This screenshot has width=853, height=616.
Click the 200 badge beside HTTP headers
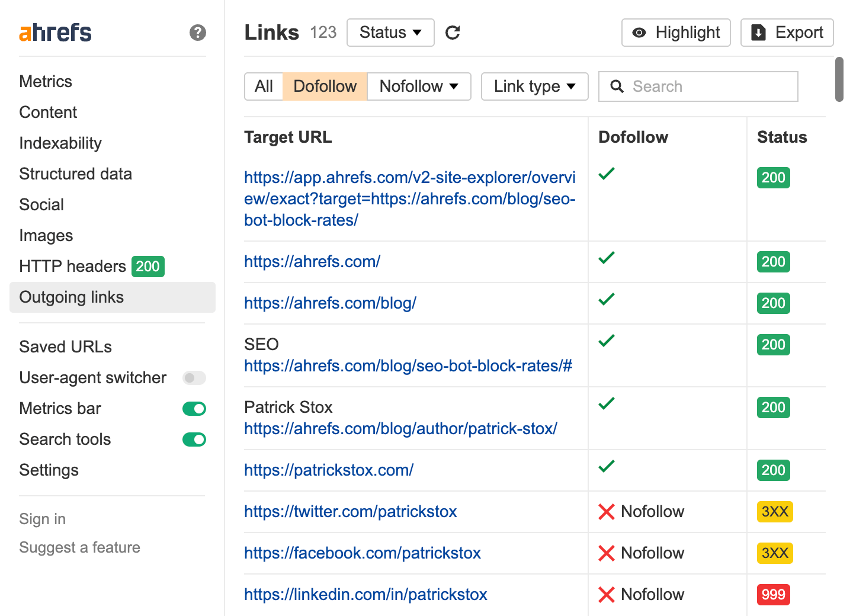147,267
